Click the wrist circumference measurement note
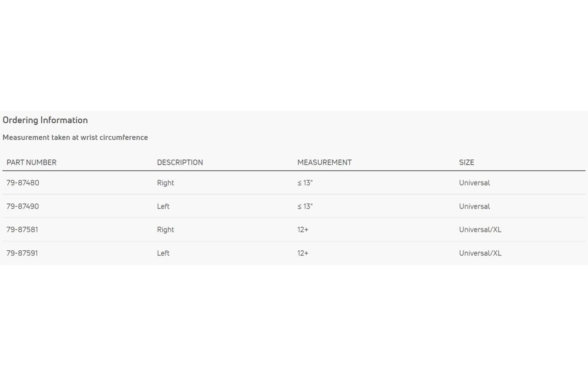Viewport: 588px width, 376px height. pos(75,137)
